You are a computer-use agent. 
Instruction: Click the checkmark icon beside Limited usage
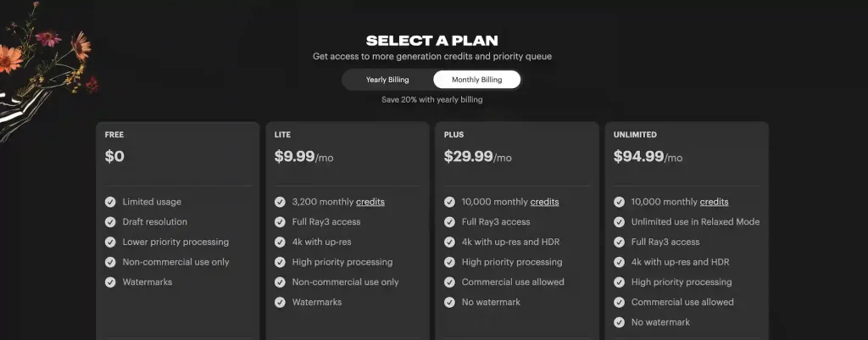[x=110, y=202]
